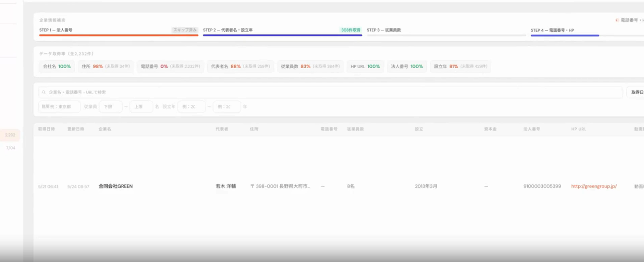Viewport: 644px width, 262px height.
Task: Click the 住所 98% stat chip
Action: (106, 67)
